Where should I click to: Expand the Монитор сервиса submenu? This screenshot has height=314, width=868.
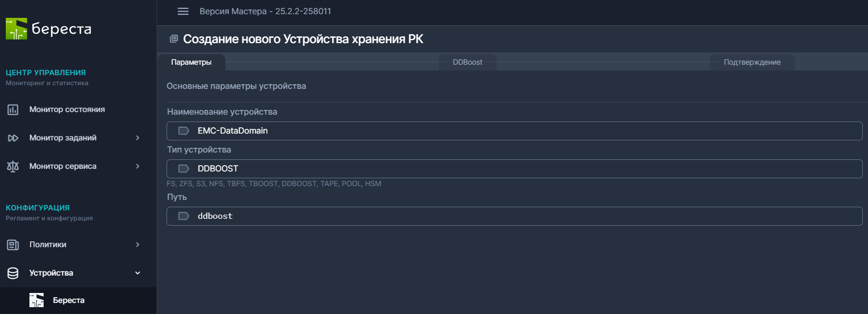(137, 166)
